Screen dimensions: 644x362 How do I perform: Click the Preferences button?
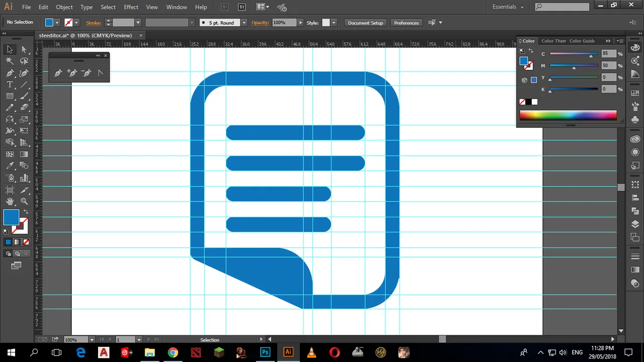(407, 23)
